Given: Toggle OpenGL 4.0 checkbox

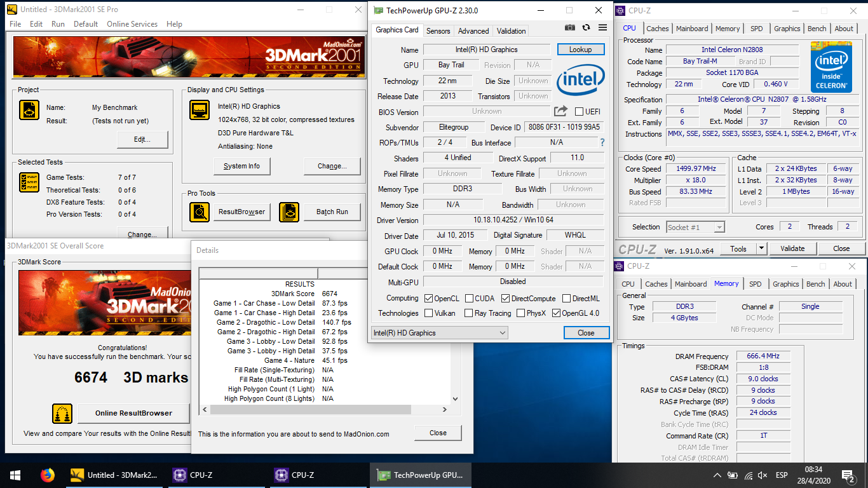Looking at the screenshot, I should [x=557, y=313].
